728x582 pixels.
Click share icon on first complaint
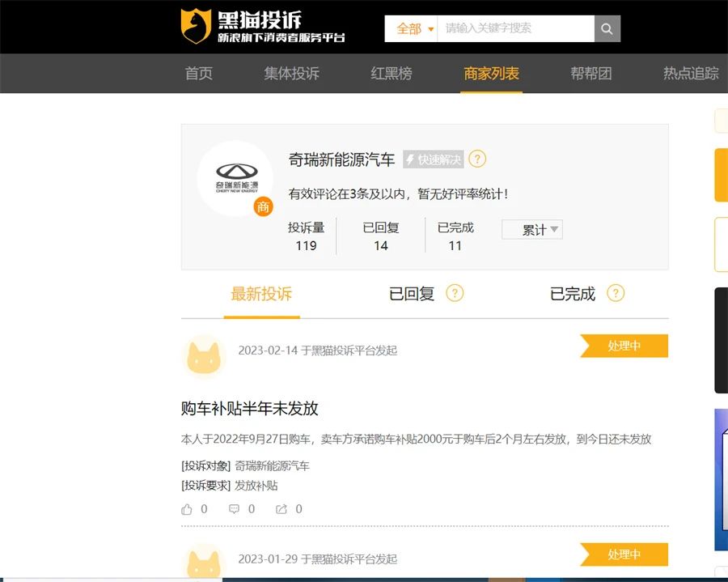[x=281, y=509]
